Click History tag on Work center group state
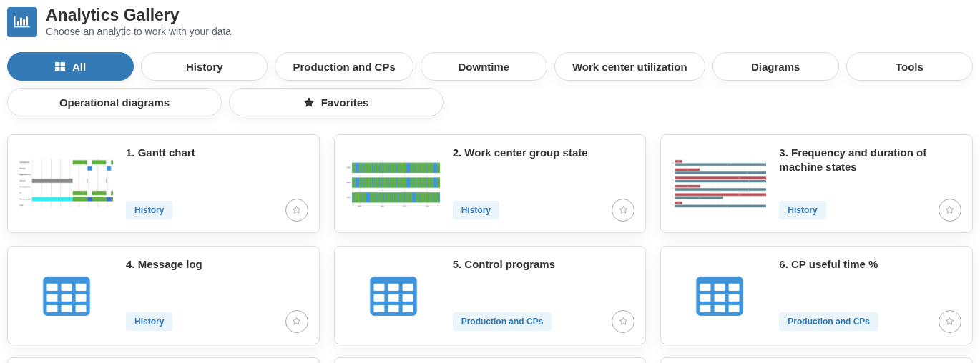980x363 pixels. click(x=476, y=210)
